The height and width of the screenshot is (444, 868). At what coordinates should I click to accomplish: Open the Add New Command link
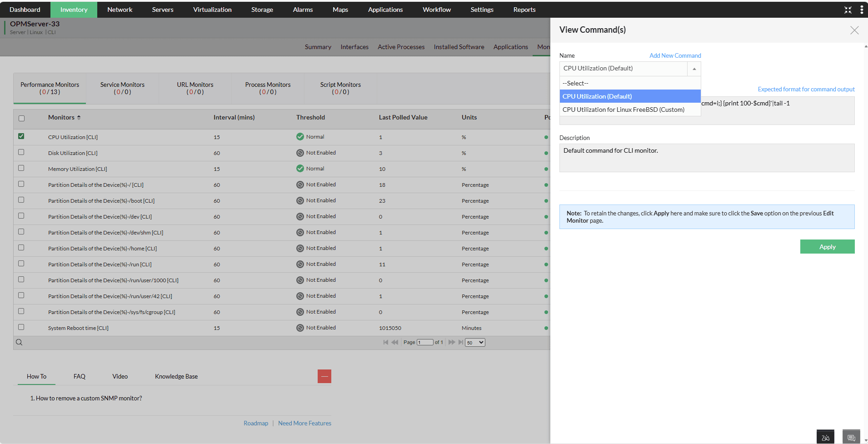[675, 55]
